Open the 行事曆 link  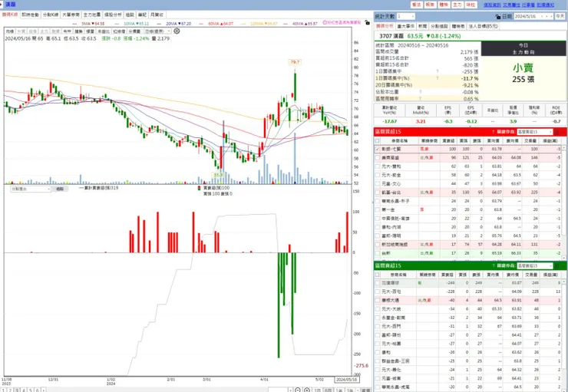point(530,5)
